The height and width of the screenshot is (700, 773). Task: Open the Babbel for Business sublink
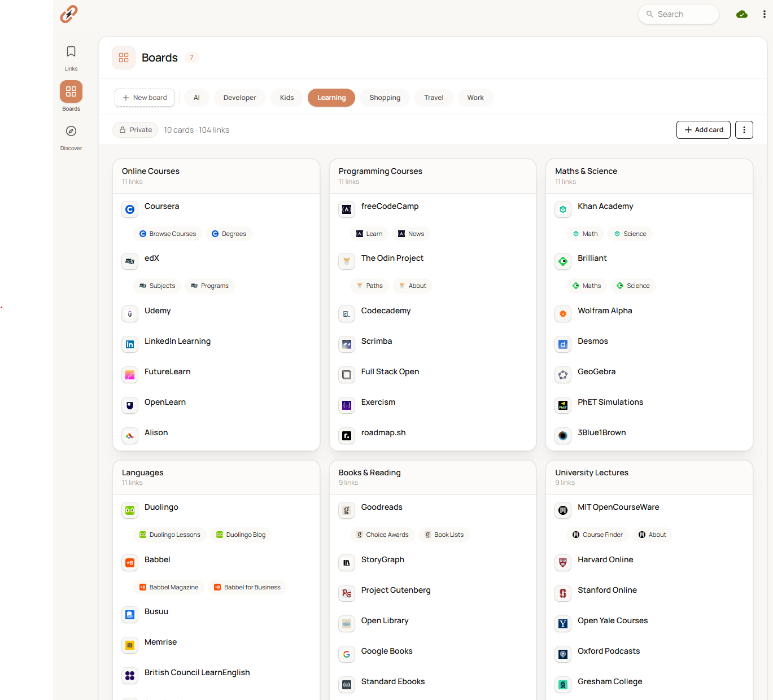pyautogui.click(x=247, y=587)
